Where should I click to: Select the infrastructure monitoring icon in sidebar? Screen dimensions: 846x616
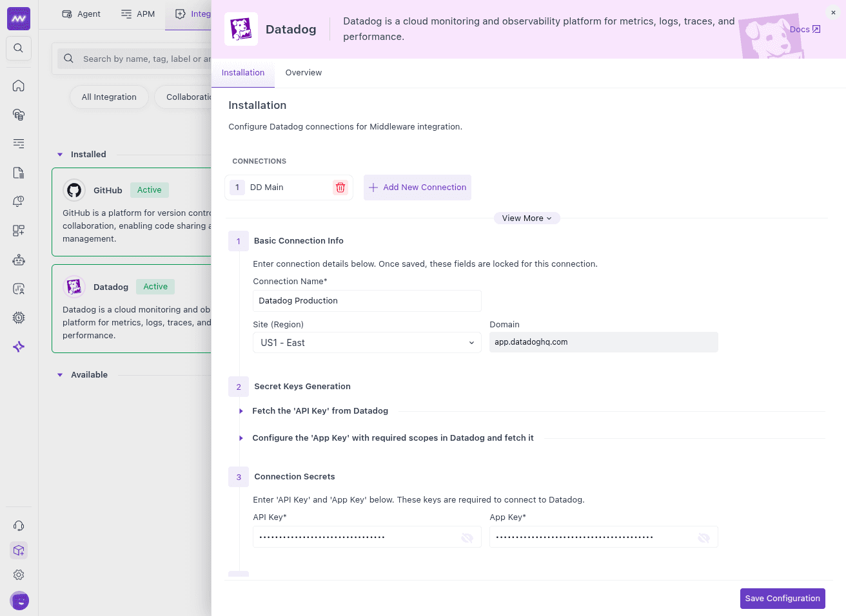[19, 114]
